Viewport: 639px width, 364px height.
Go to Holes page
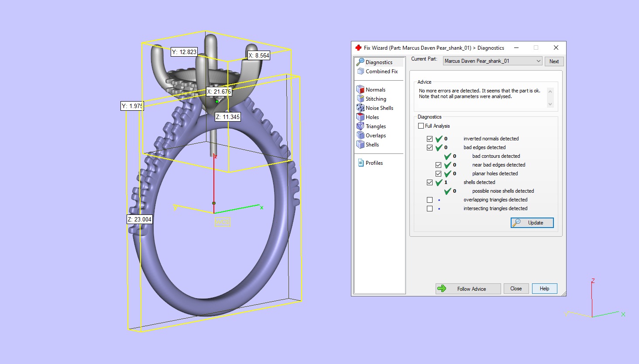coord(372,117)
